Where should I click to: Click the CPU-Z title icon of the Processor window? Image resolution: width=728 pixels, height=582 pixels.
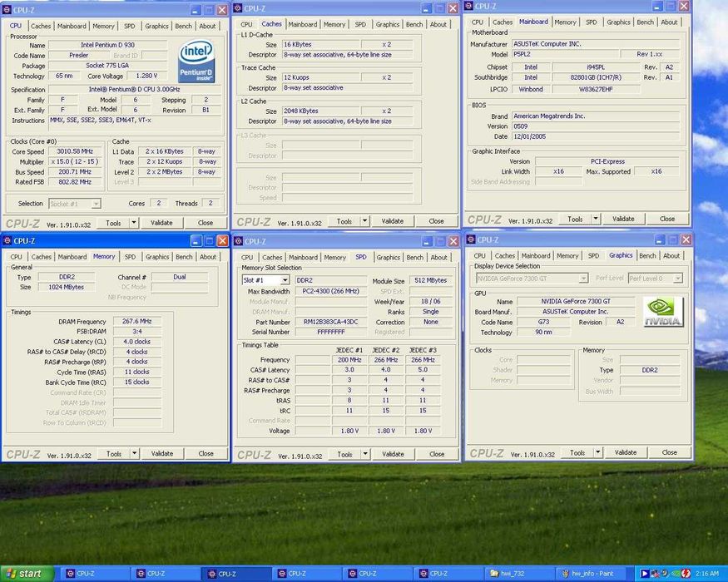7,10
